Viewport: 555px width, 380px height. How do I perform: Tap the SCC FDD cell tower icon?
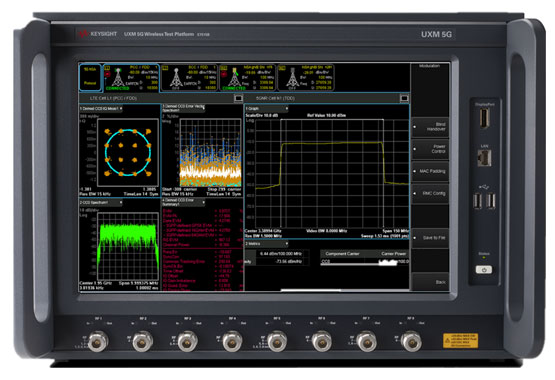[176, 77]
